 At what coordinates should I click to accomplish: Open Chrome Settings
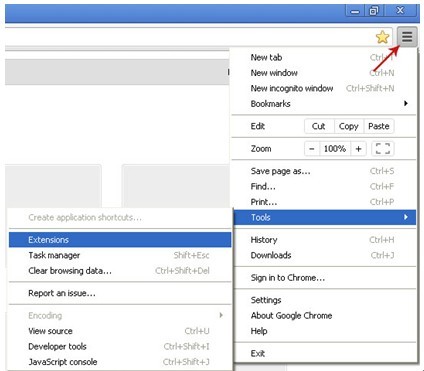pyautogui.click(x=325, y=300)
